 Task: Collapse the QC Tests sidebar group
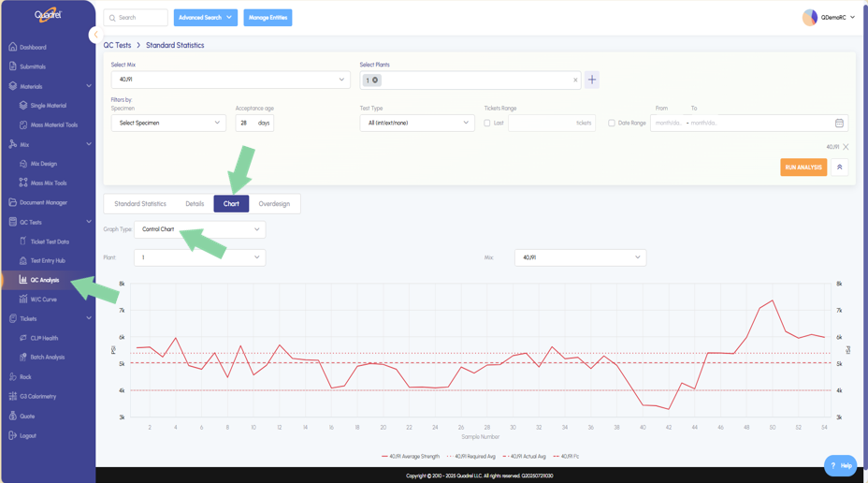click(89, 222)
